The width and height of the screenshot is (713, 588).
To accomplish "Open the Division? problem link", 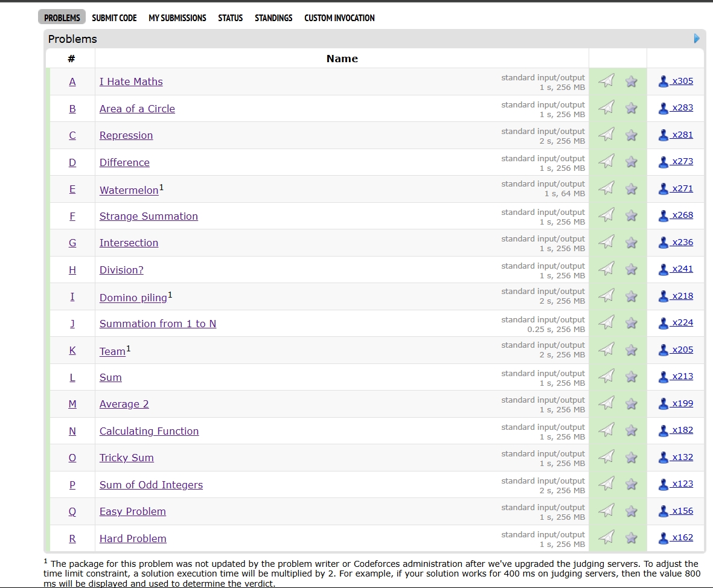I will (x=121, y=270).
